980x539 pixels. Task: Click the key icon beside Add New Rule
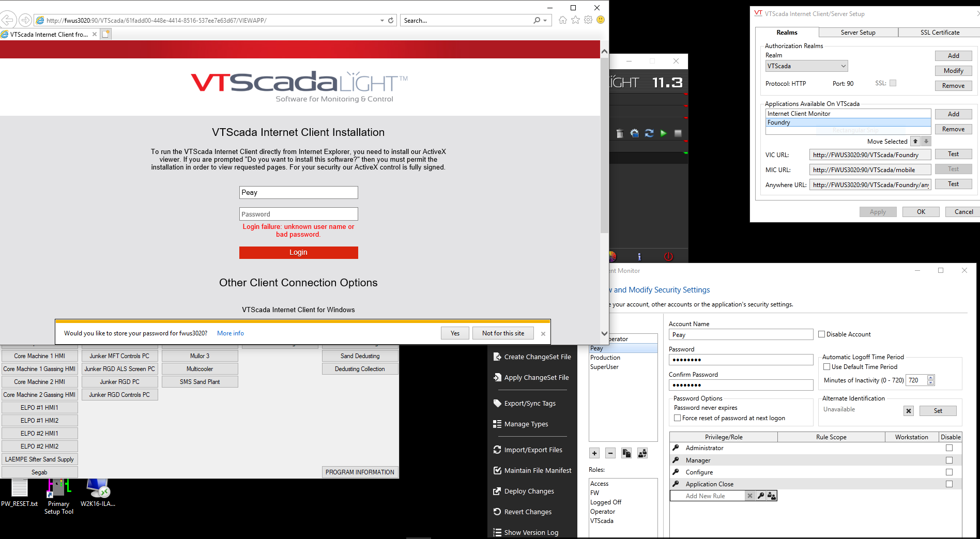[x=761, y=496]
